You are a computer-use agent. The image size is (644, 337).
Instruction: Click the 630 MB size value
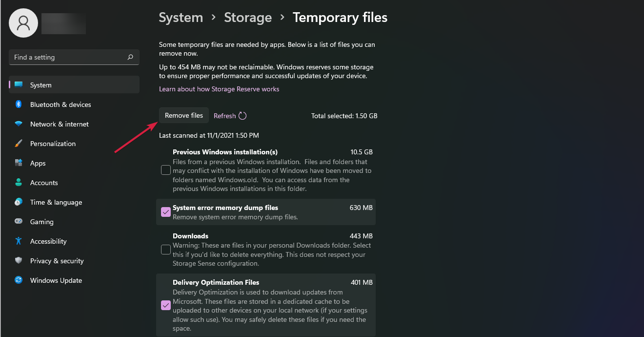(x=361, y=208)
